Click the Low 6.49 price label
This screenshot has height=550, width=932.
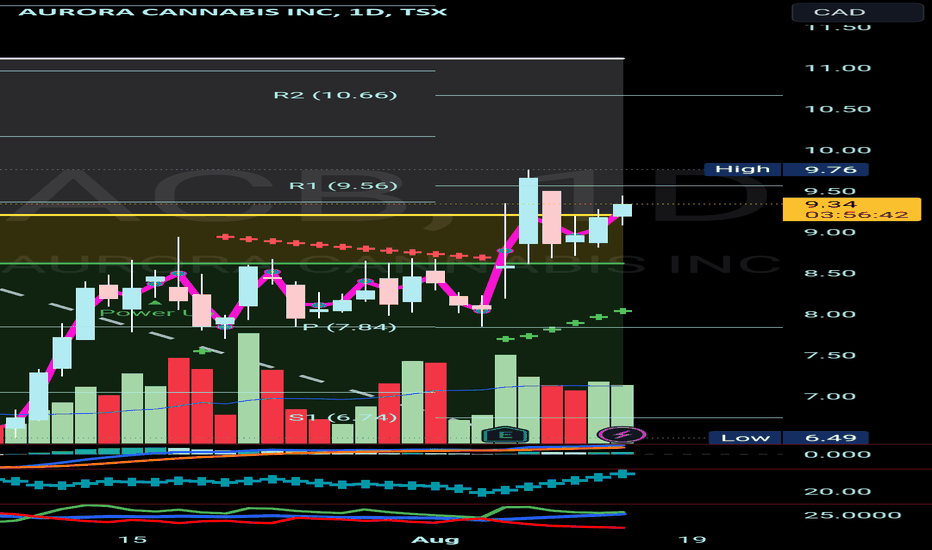coord(789,438)
